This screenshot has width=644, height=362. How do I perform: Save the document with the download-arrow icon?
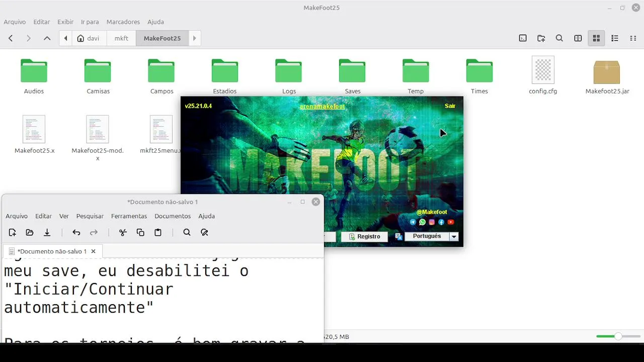(x=47, y=232)
